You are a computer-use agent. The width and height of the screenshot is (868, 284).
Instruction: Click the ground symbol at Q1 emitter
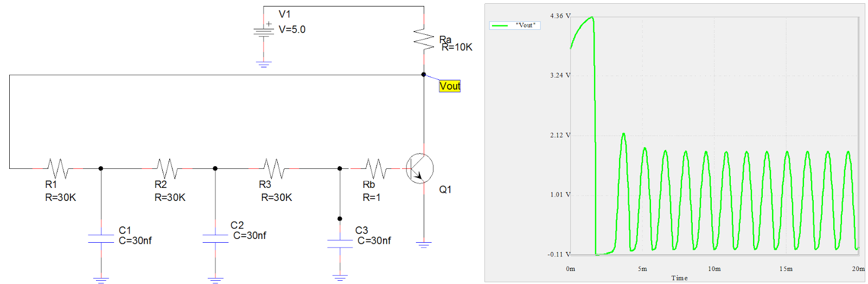[424, 245]
